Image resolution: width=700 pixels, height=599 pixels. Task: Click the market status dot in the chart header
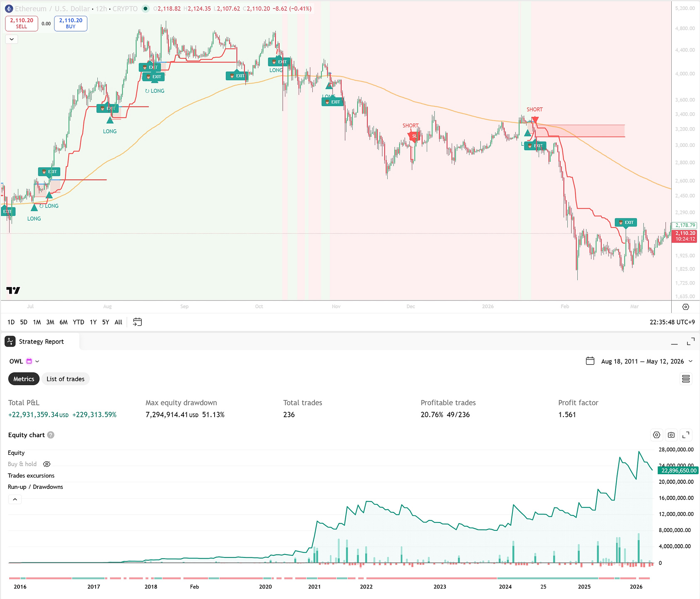pos(145,9)
